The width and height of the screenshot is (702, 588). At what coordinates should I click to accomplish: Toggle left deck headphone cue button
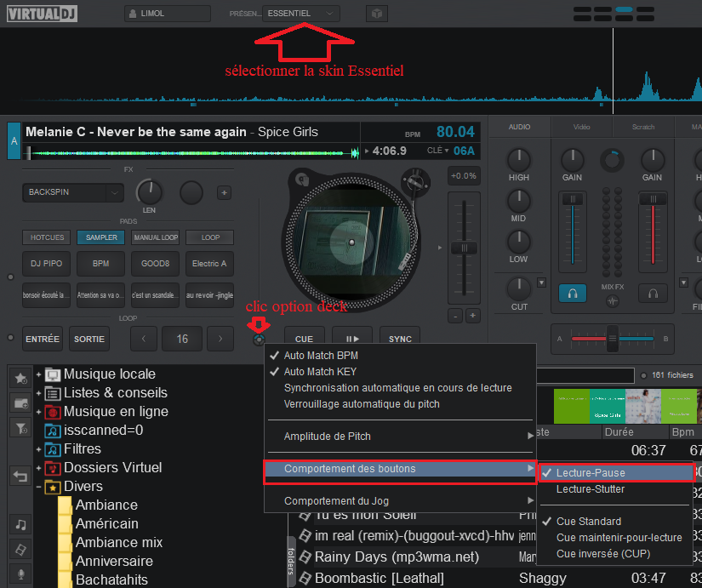(573, 294)
